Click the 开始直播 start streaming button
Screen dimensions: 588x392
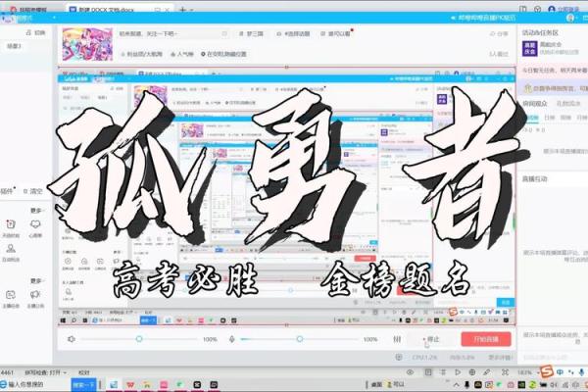pyautogui.click(x=486, y=339)
